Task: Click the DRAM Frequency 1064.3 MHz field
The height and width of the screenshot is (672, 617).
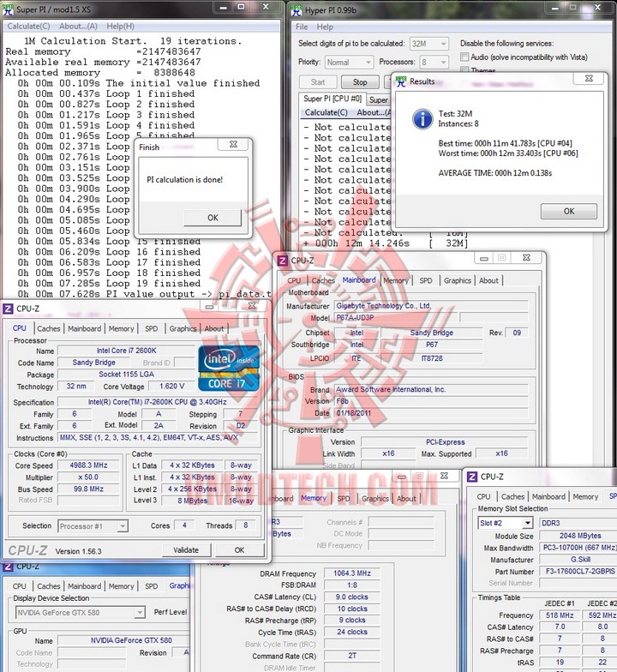Action: pyautogui.click(x=352, y=573)
